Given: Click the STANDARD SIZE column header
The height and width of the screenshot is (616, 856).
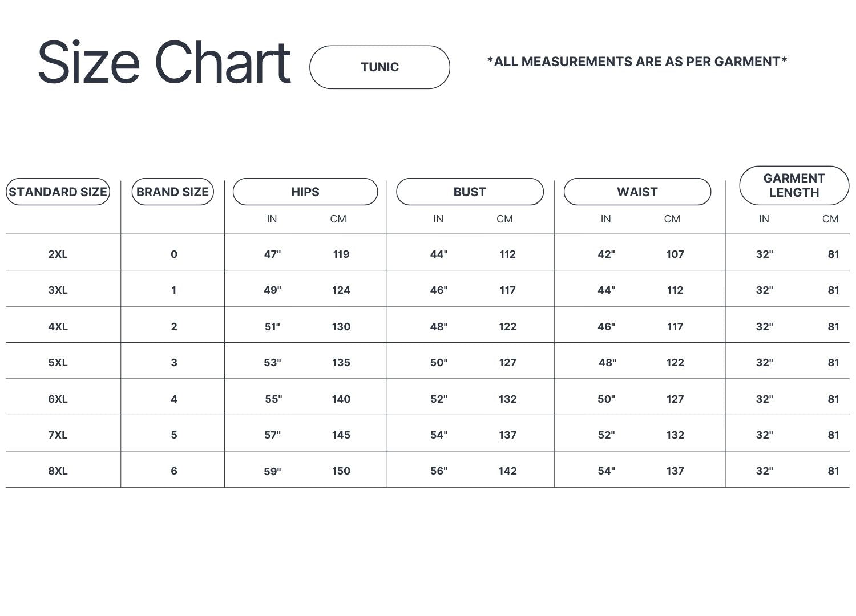Looking at the screenshot, I should point(58,192).
